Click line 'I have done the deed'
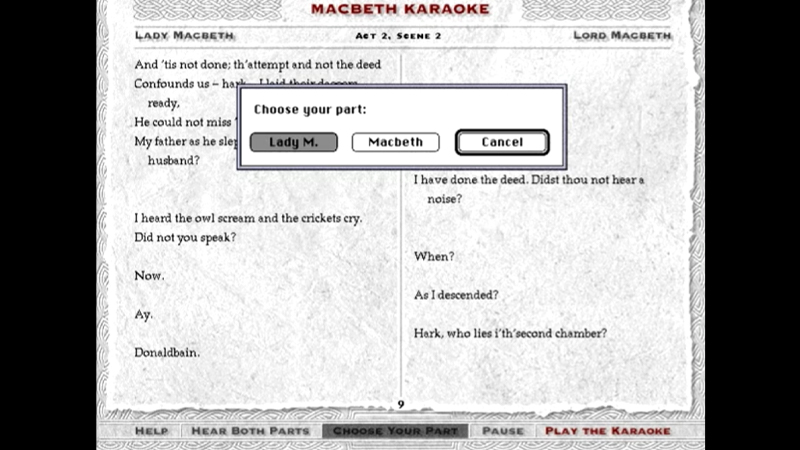Screen dimensions: 800x450 (x=529, y=180)
